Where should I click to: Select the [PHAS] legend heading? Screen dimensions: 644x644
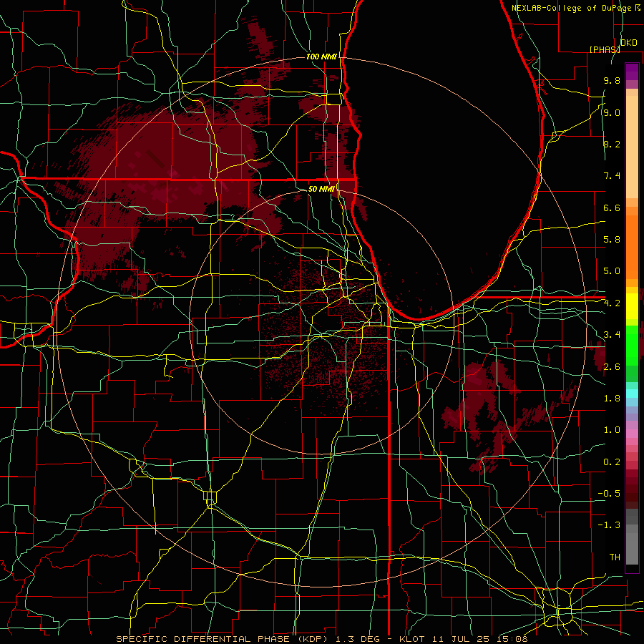(x=605, y=49)
